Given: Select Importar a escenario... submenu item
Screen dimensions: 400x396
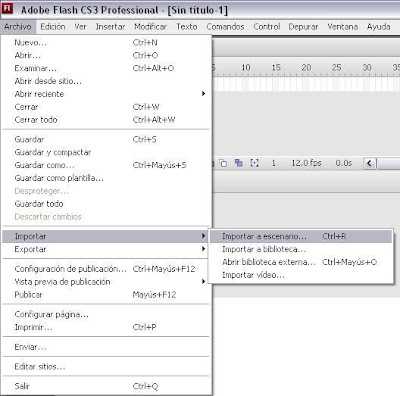Looking at the screenshot, I should (x=301, y=236).
